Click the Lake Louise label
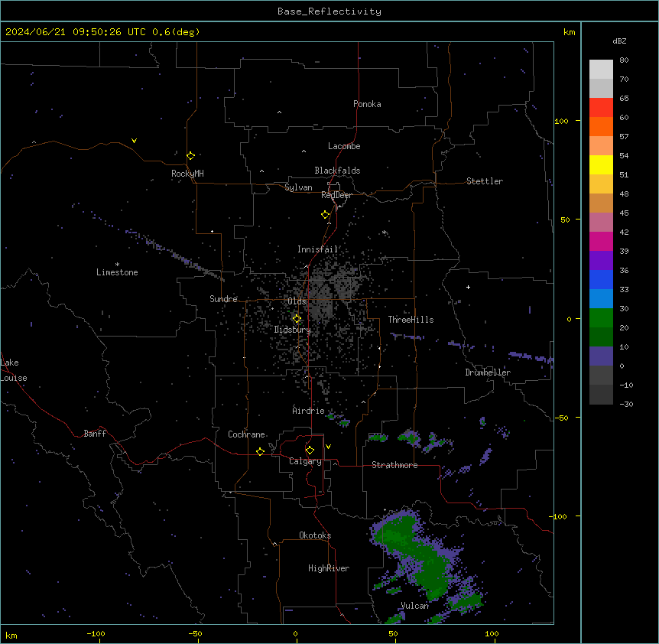This screenshot has height=644, width=659. (14, 370)
